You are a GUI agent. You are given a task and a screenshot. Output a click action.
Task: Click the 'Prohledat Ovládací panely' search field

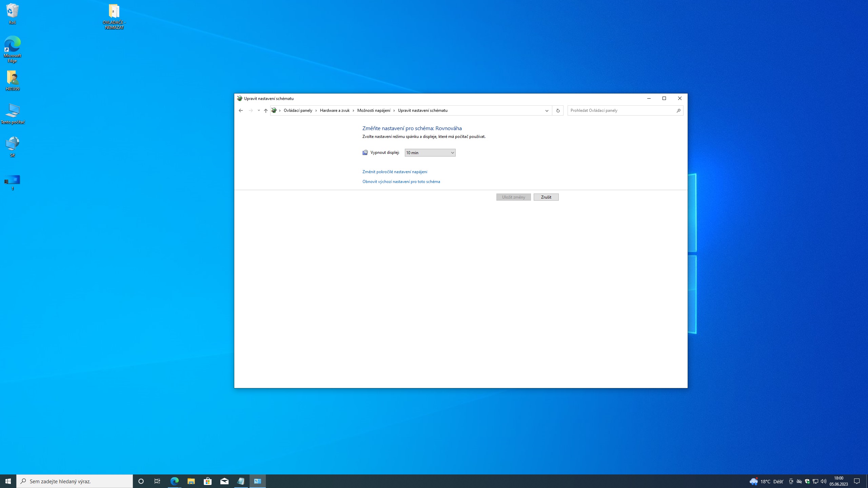click(x=620, y=110)
